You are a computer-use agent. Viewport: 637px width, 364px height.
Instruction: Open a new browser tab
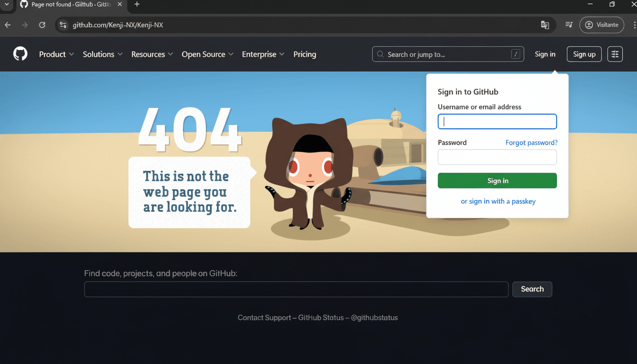tap(136, 4)
